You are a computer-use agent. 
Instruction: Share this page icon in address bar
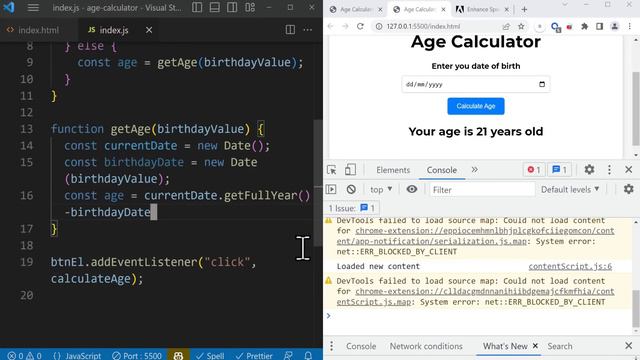point(506,26)
